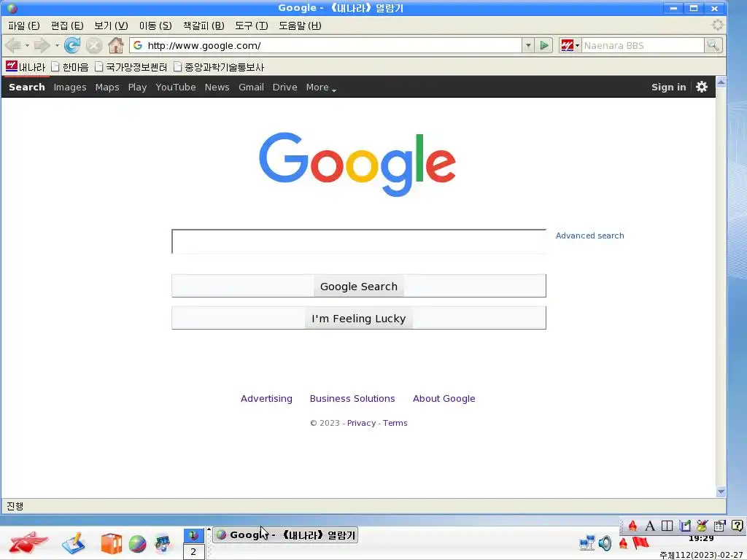
Task: Reload the page with the refresh icon
Action: point(72,46)
